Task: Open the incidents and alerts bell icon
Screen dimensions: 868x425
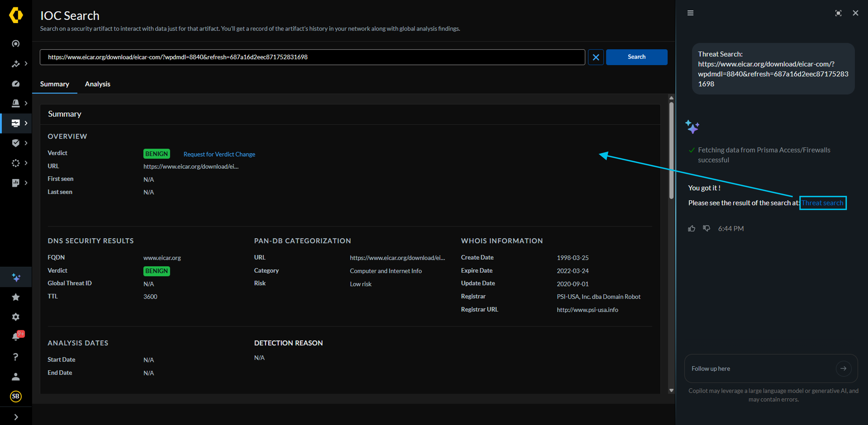Action: [x=16, y=103]
